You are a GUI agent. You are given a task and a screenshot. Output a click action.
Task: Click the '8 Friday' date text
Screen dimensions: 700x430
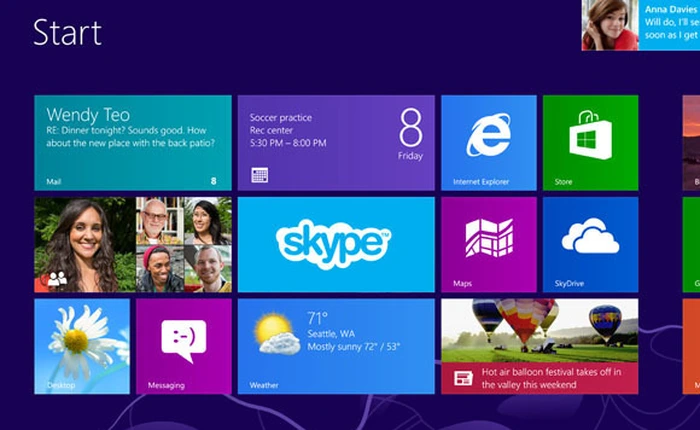pos(411,134)
